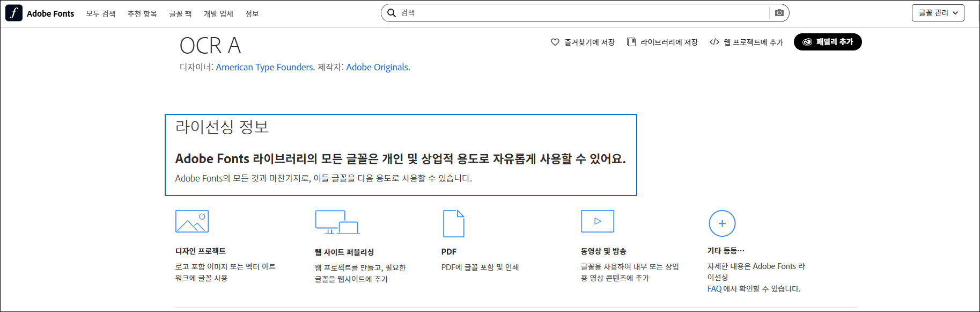Click the design project image icon
This screenshot has height=312, width=980.
(x=192, y=221)
